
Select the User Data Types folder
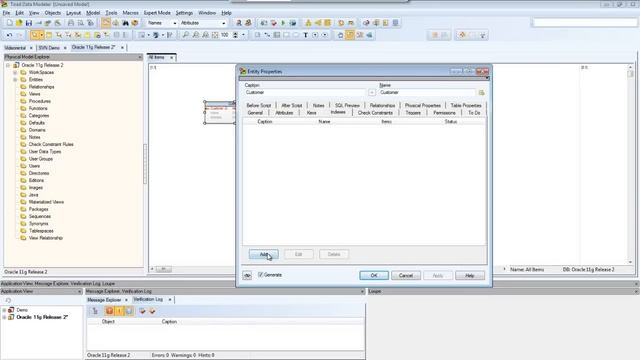[45, 152]
